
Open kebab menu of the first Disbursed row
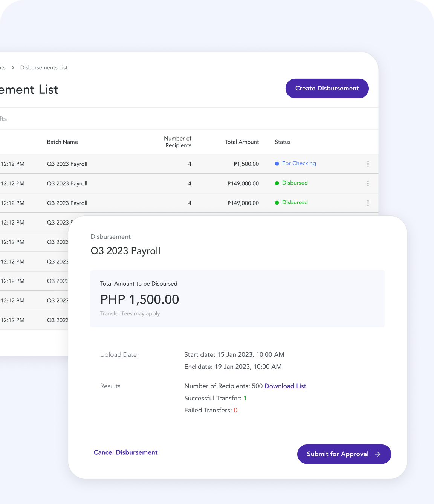pos(368,183)
